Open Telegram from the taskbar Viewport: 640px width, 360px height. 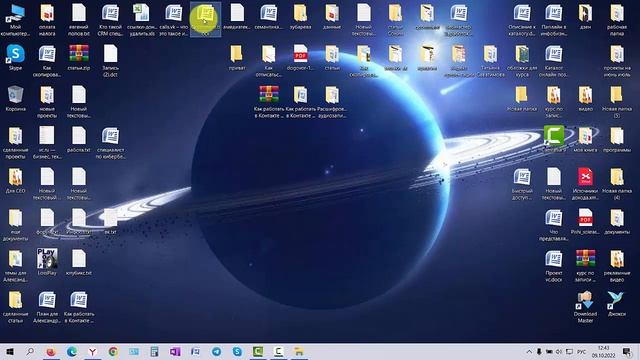pos(216,351)
